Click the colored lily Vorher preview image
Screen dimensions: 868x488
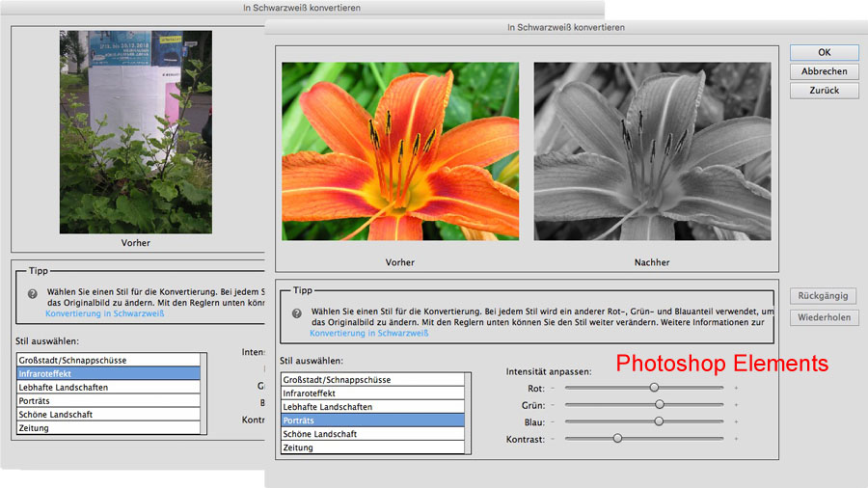[400, 151]
